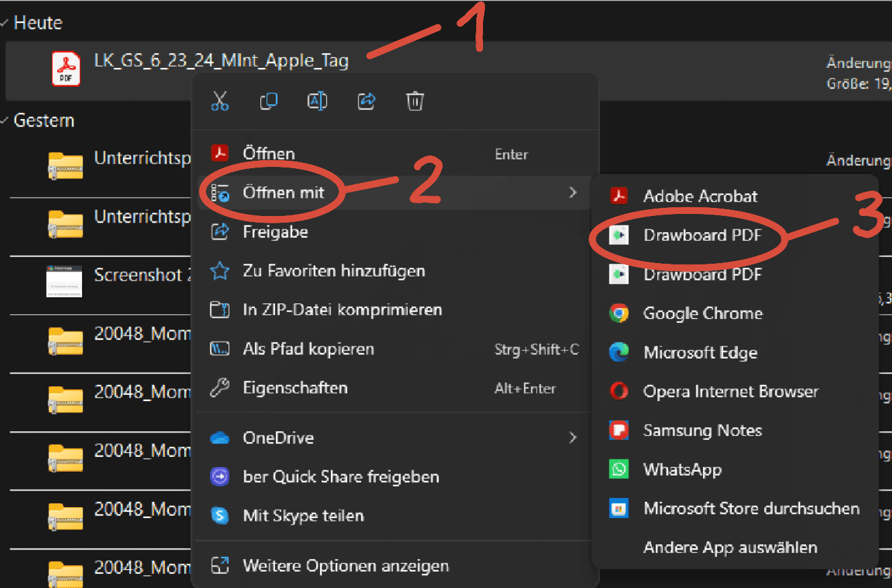Collapse the Heute group

click(x=5, y=23)
